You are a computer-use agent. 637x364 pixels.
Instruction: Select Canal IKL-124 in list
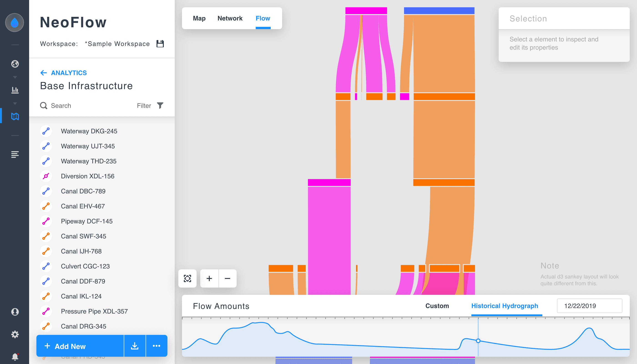[x=81, y=296]
